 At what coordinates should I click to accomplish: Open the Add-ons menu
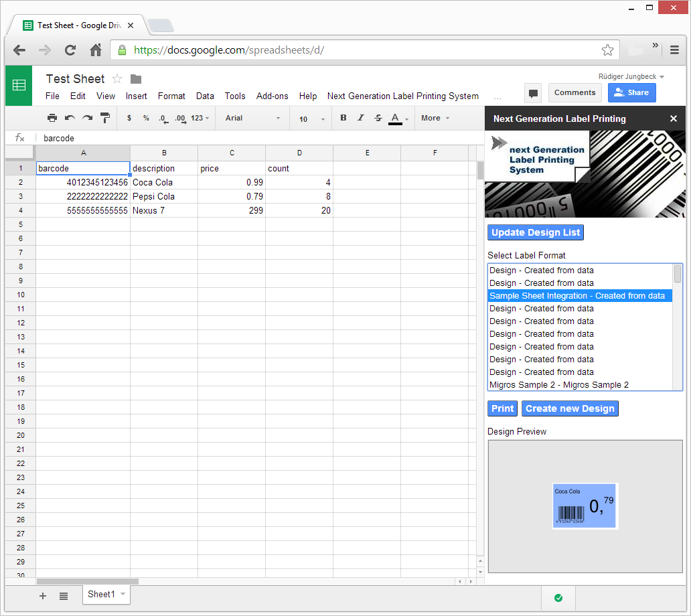(272, 96)
